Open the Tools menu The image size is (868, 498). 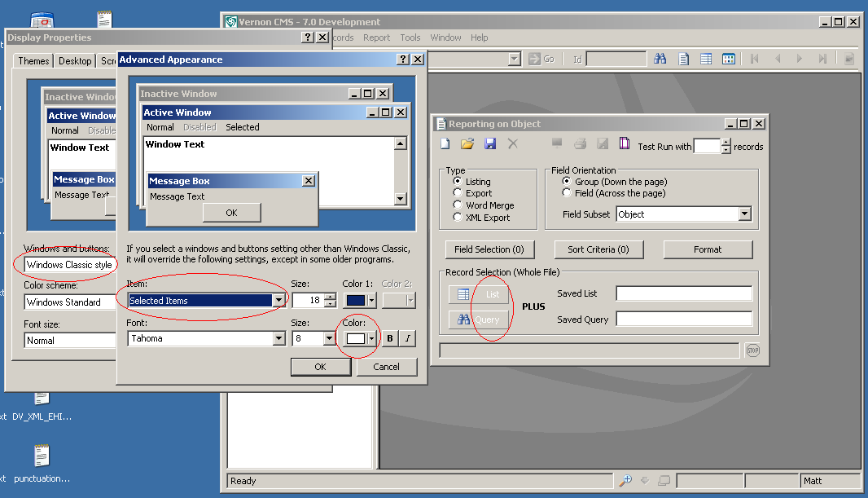tap(410, 37)
